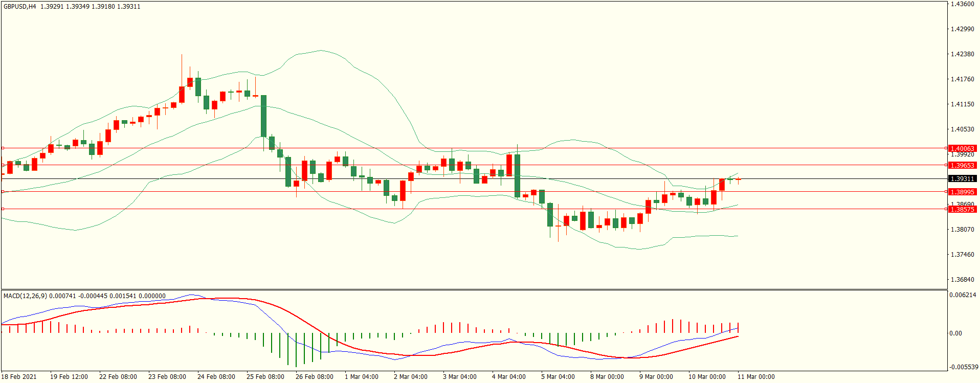The image size is (980, 383).
Task: Click the 11 Mar 00:00 time label
Action: (x=756, y=377)
